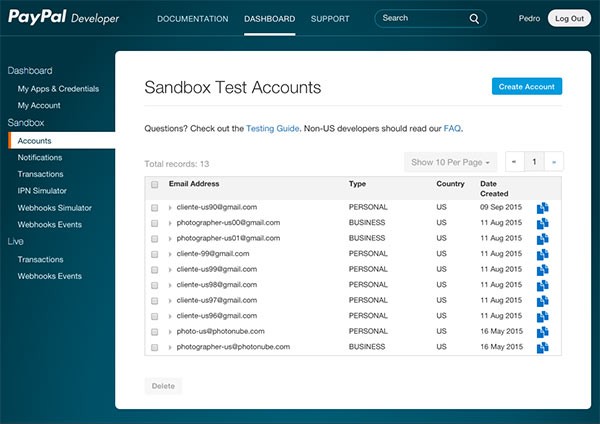The width and height of the screenshot is (600, 424).
Task: Open the FAQ link
Action: (452, 129)
